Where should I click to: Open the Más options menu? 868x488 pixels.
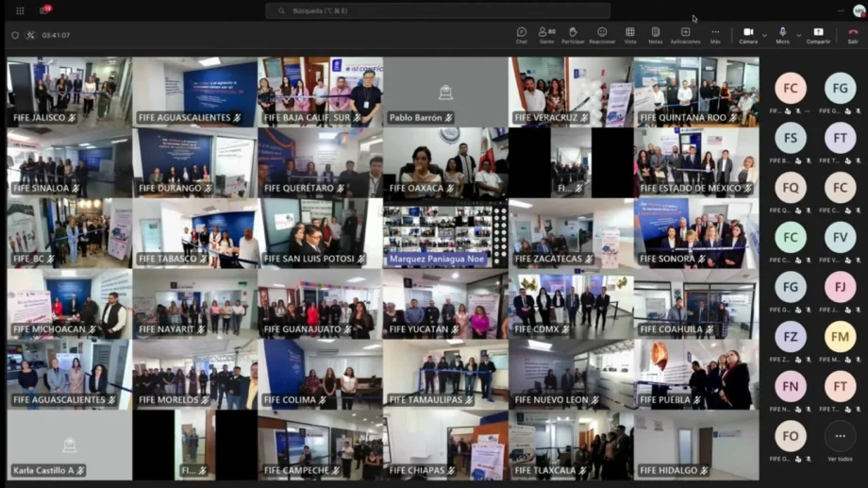tap(715, 35)
